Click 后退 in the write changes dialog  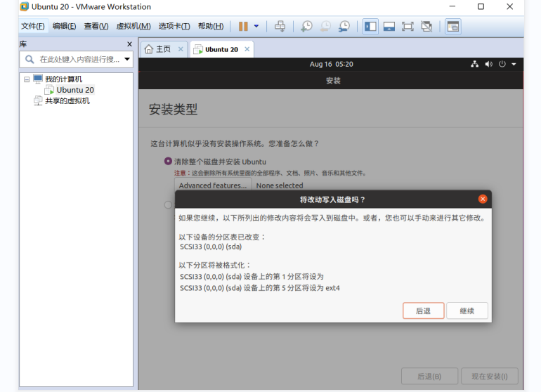pos(424,311)
